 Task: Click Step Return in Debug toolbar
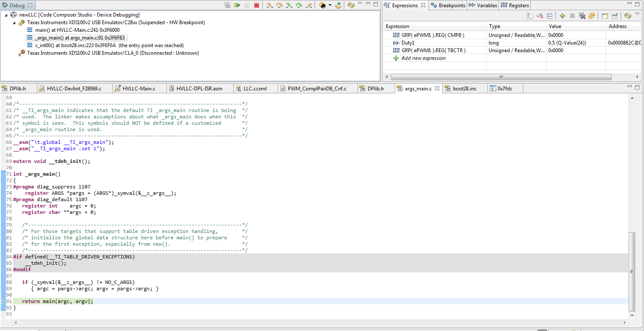pos(309,5)
